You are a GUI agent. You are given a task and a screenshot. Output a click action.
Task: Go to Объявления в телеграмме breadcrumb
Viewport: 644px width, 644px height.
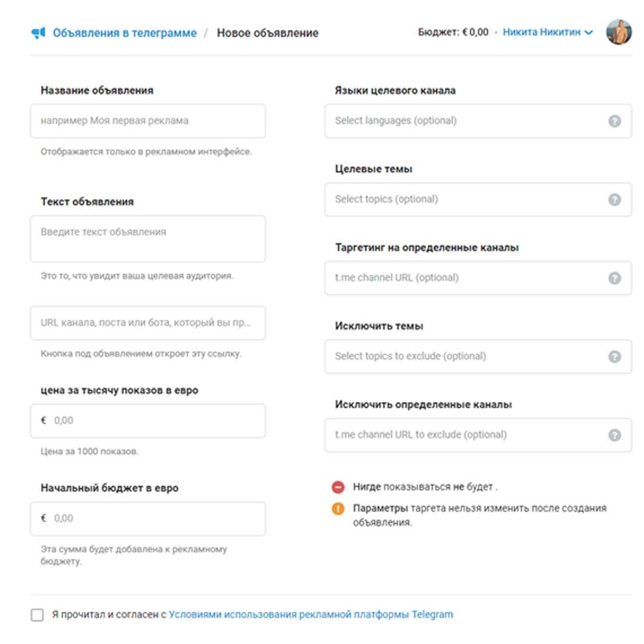[124, 33]
